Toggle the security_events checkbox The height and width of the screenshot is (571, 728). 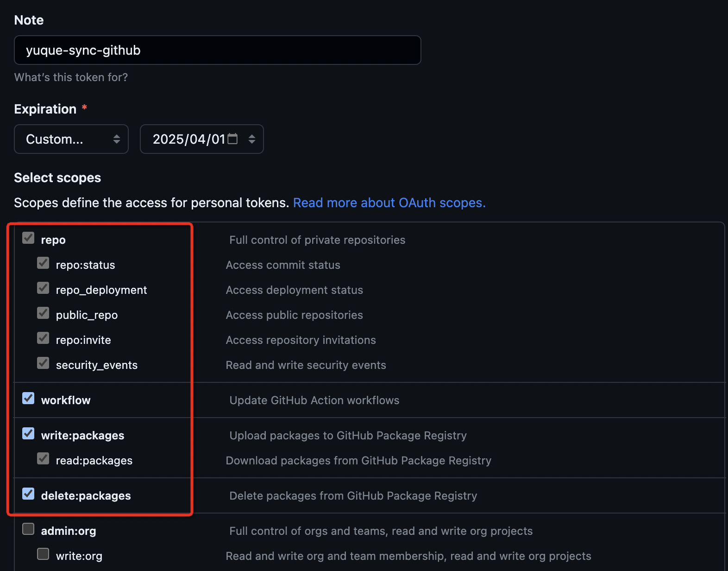[43, 363]
